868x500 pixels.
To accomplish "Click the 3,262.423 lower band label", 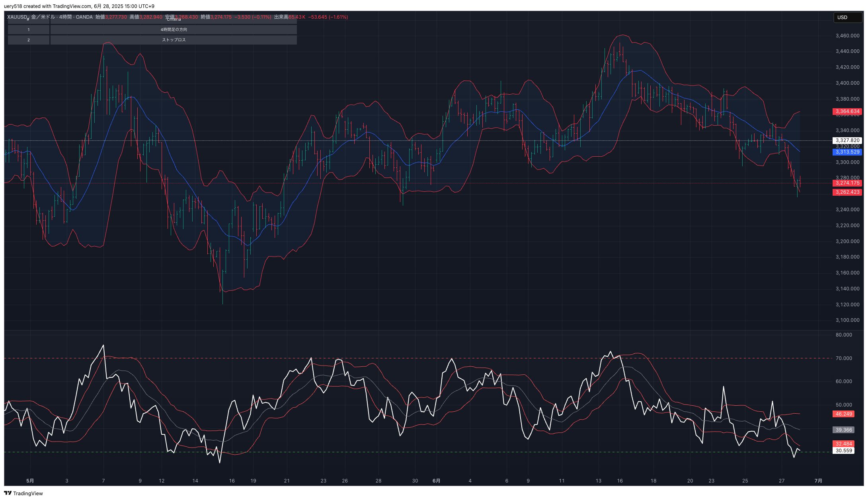I will (x=847, y=192).
